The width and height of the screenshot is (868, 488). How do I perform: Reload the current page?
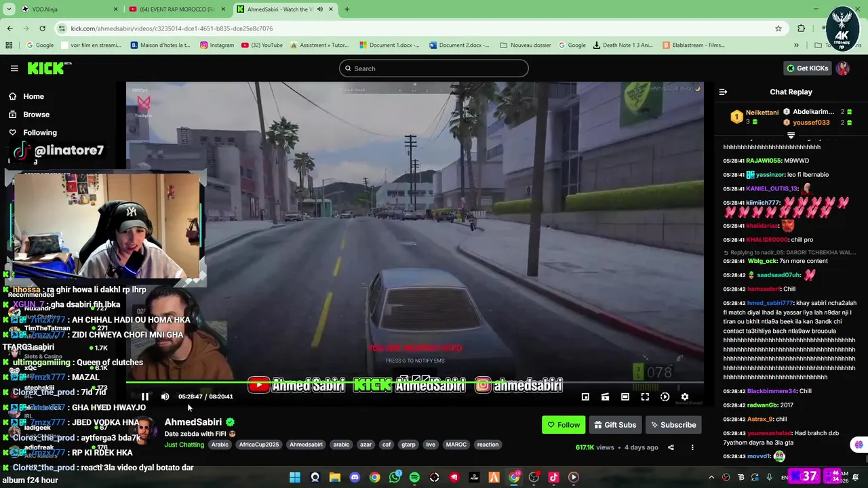42,28
